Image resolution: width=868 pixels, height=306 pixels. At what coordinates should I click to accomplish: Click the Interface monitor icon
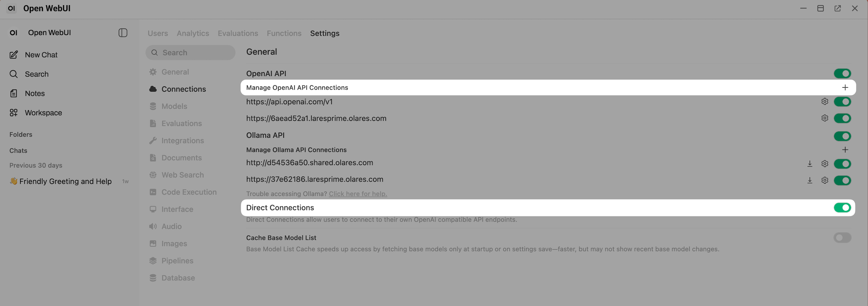153,209
